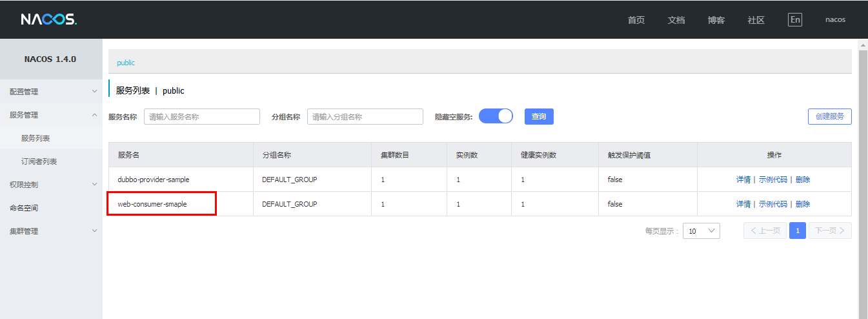This screenshot has height=319, width=868.
Task: Open the page size dropdown showing 10
Action: coord(701,231)
